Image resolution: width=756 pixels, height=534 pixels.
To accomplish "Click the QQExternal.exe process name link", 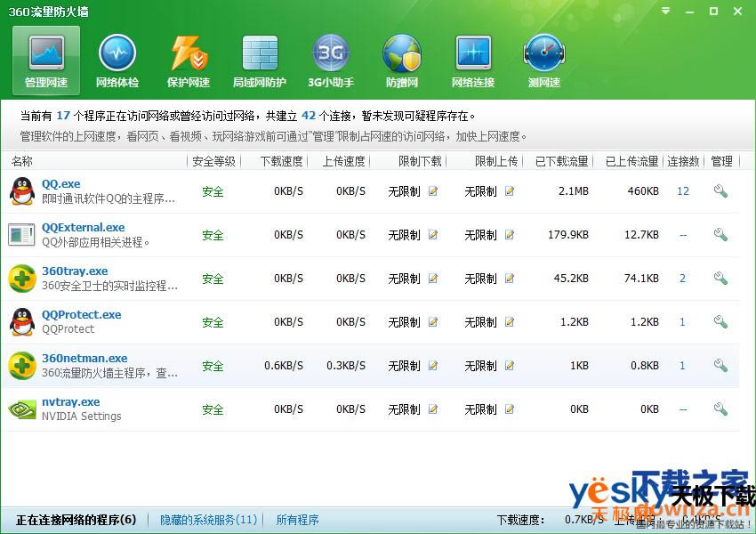I will click(84, 228).
